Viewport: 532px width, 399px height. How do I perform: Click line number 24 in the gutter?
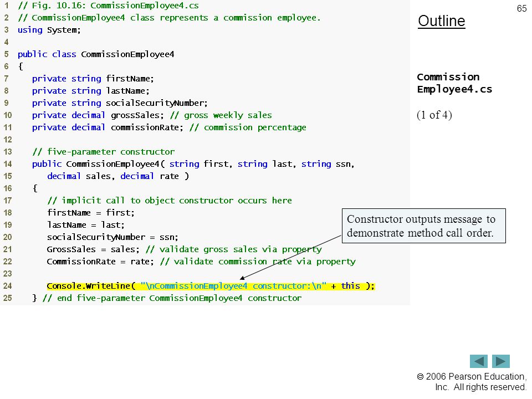7,286
